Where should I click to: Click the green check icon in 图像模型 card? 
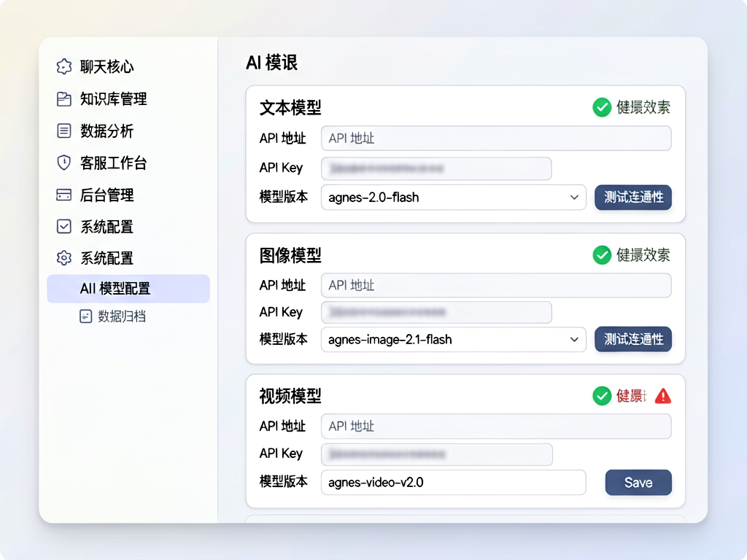pyautogui.click(x=602, y=255)
